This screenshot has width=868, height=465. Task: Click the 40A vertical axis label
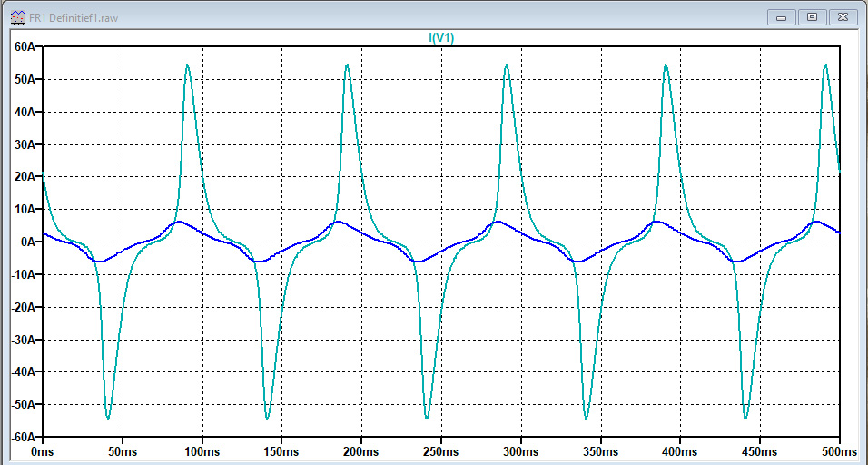tap(25, 113)
